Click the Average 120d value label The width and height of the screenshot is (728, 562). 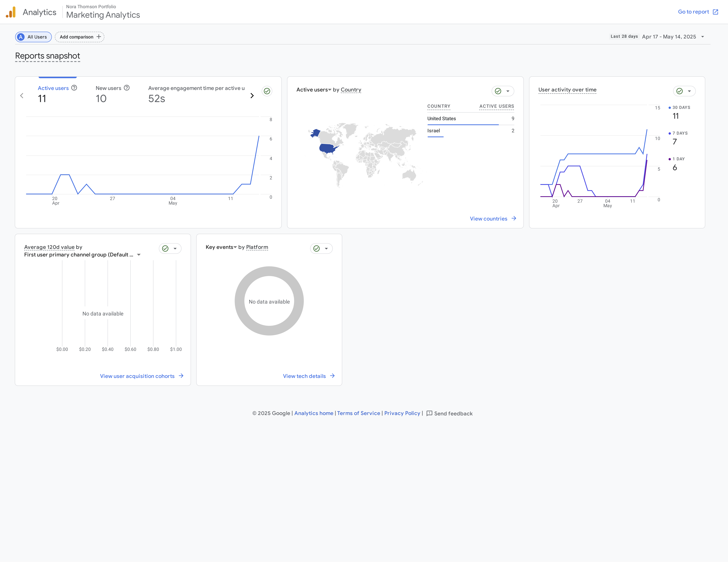point(49,247)
